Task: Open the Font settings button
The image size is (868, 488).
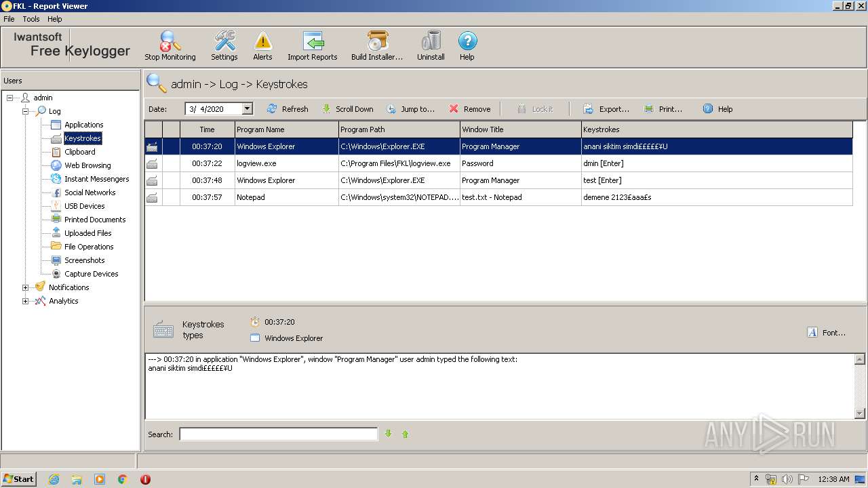Action: 826,333
